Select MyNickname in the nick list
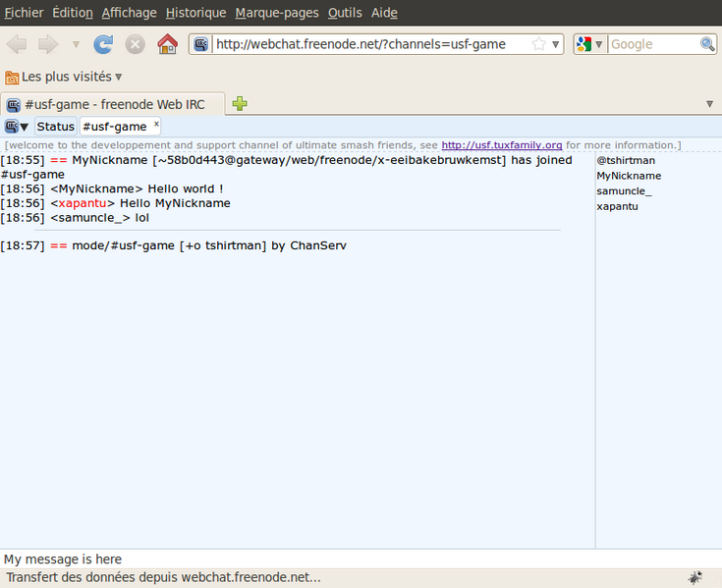Screen dimensions: 722x588 [x=629, y=176]
